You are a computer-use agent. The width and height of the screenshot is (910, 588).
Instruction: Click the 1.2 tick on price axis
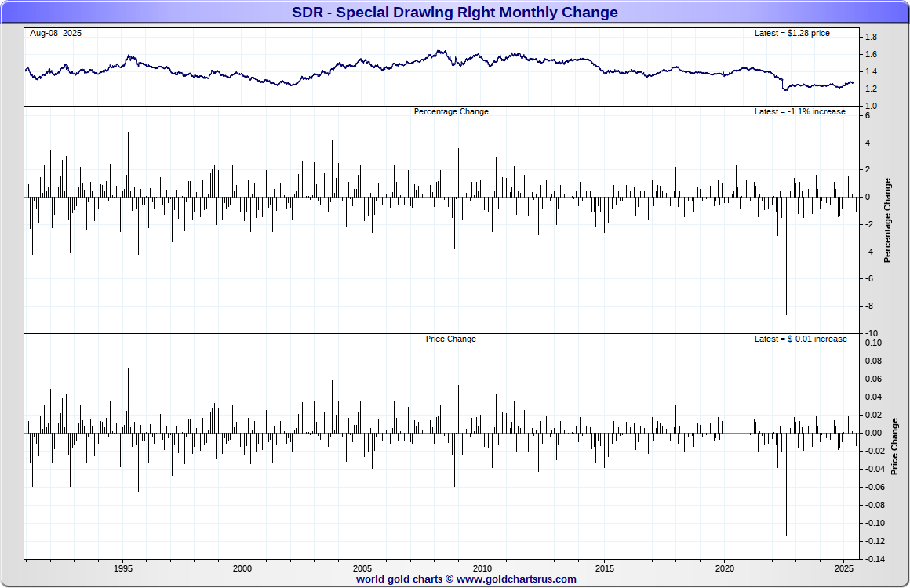point(871,89)
